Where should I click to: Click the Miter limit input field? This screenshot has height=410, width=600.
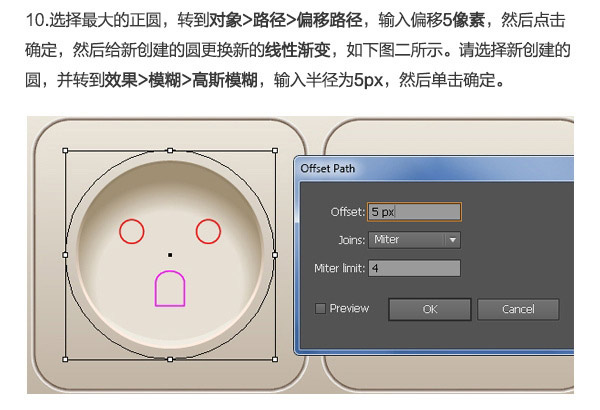(x=414, y=268)
